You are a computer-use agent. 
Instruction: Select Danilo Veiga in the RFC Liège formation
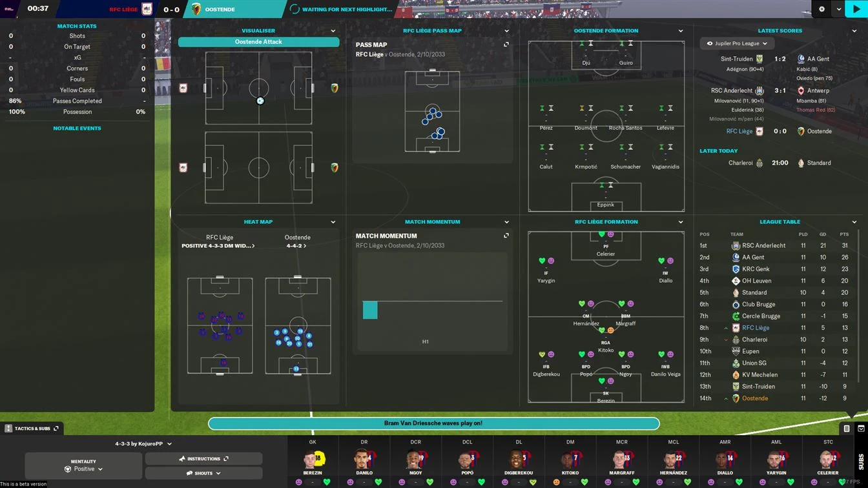666,363
